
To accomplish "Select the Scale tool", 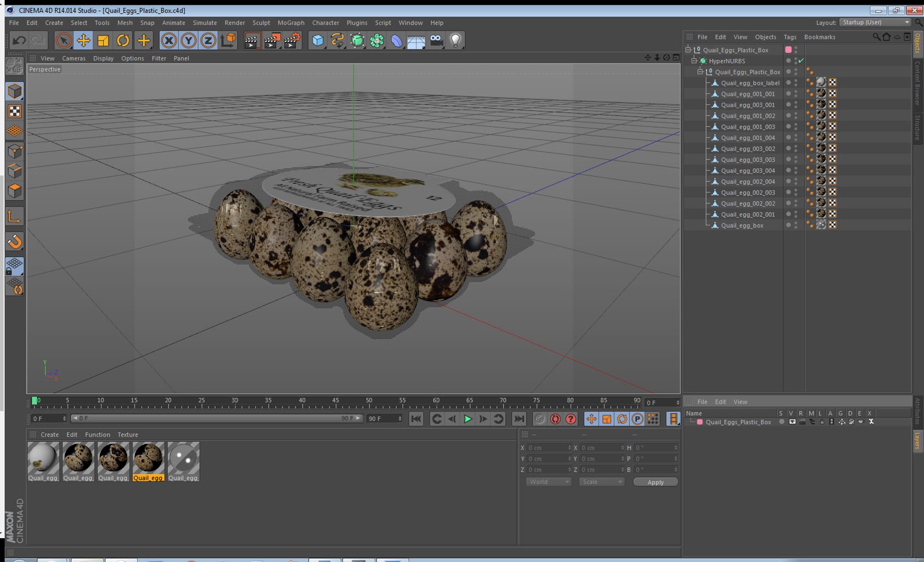I will point(103,40).
